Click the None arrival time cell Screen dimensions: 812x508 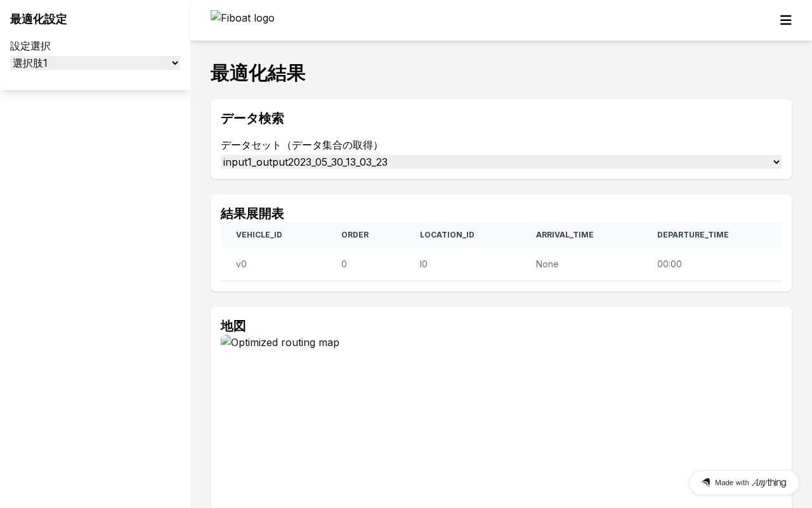[547, 264]
